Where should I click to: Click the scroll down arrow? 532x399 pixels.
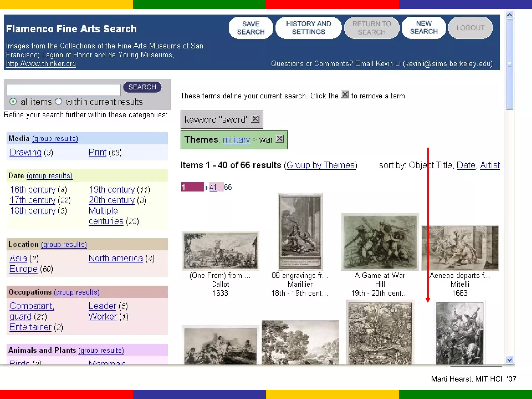pyautogui.click(x=509, y=360)
